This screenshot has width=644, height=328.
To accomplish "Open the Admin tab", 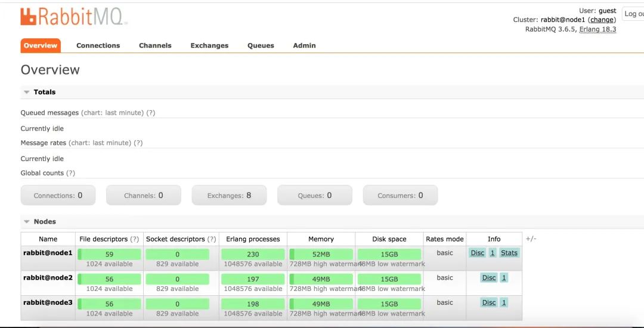I will tap(304, 45).
